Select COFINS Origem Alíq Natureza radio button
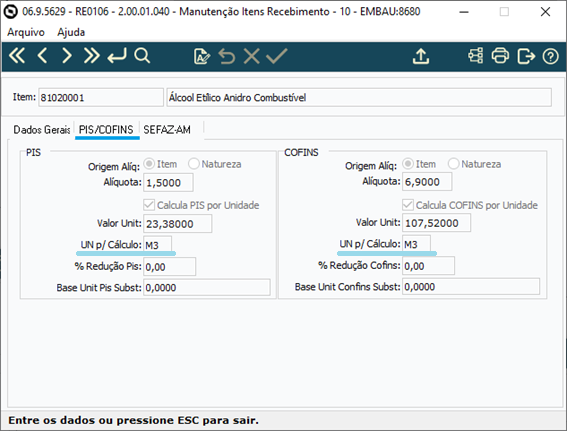Viewport: 567px width, 431px height. pos(453,164)
